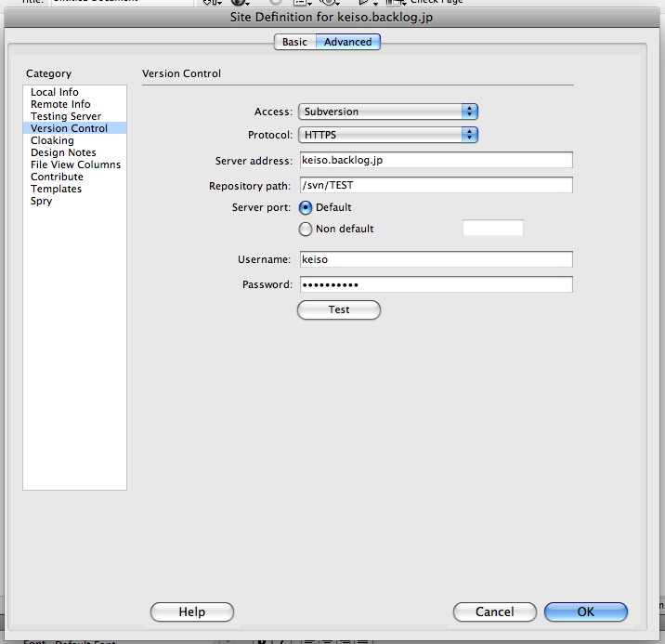Choose the Non default server port option
This screenshot has width=665, height=644.
[x=306, y=229]
